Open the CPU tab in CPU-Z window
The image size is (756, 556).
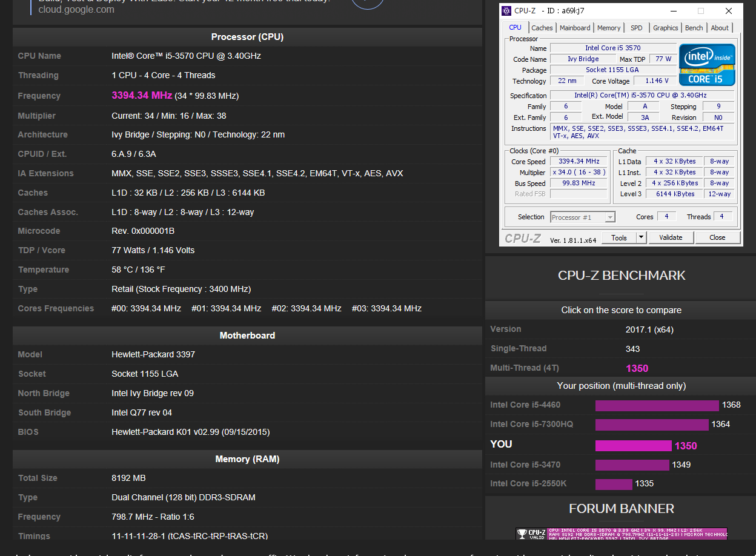point(515,27)
